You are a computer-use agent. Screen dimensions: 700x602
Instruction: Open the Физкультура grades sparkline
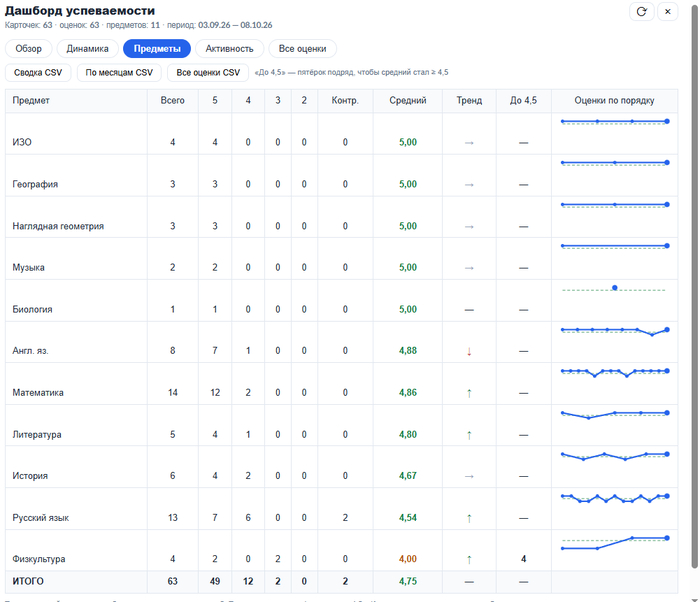click(615, 543)
